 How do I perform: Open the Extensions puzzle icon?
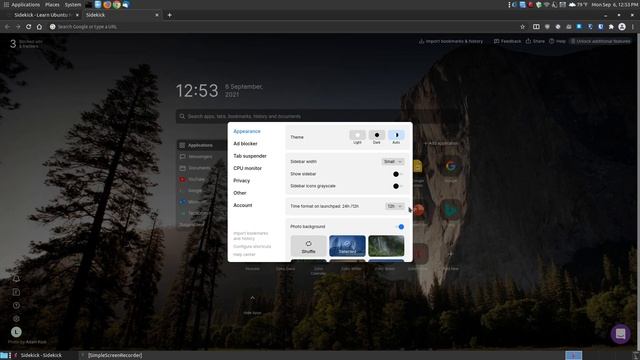611,27
